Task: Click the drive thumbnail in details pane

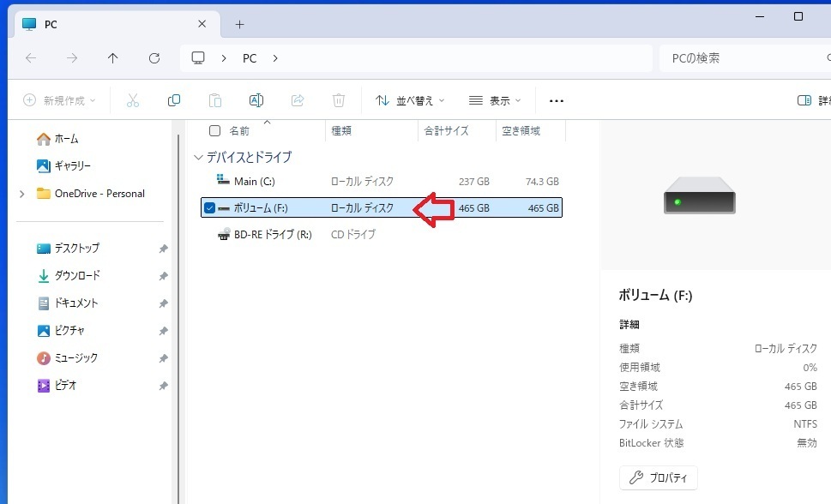Action: 700,195
